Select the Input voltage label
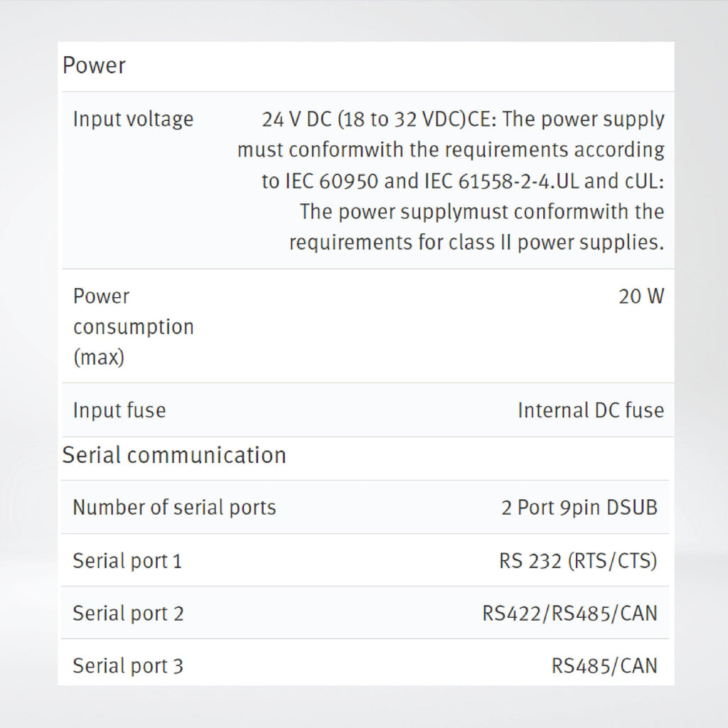Screen dimensions: 728x728 (x=133, y=119)
